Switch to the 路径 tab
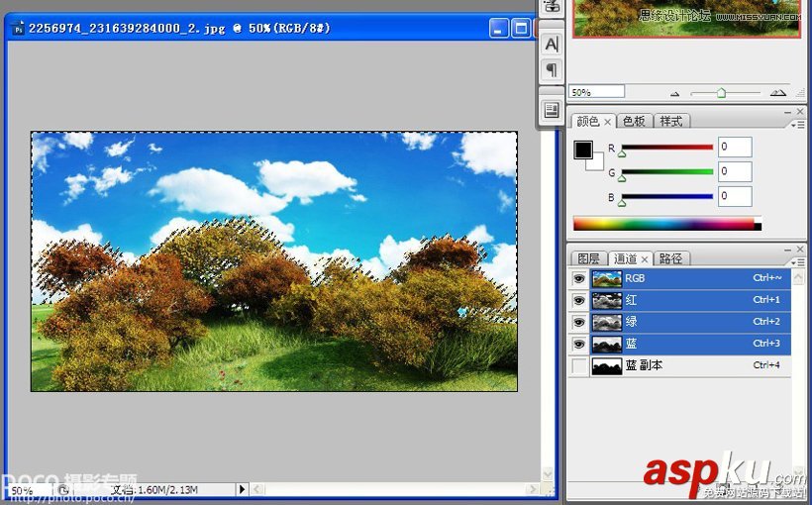This screenshot has height=505, width=812. (x=670, y=258)
